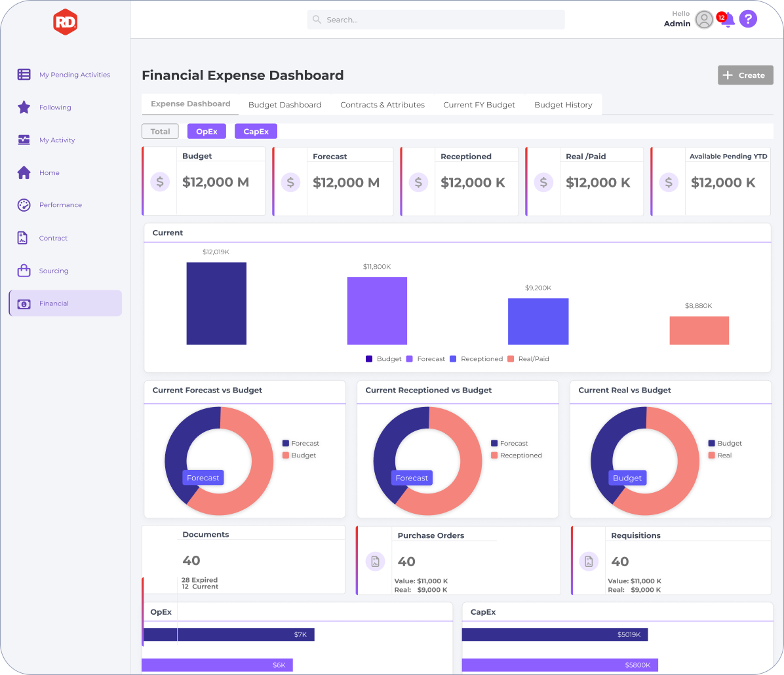This screenshot has height=675, width=784.
Task: Click the Admin profile avatar
Action: (704, 20)
